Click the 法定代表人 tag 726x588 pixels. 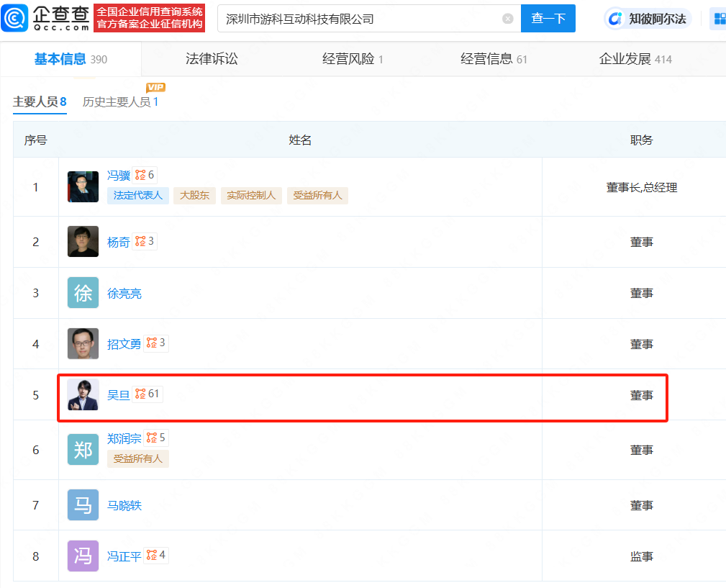click(138, 195)
